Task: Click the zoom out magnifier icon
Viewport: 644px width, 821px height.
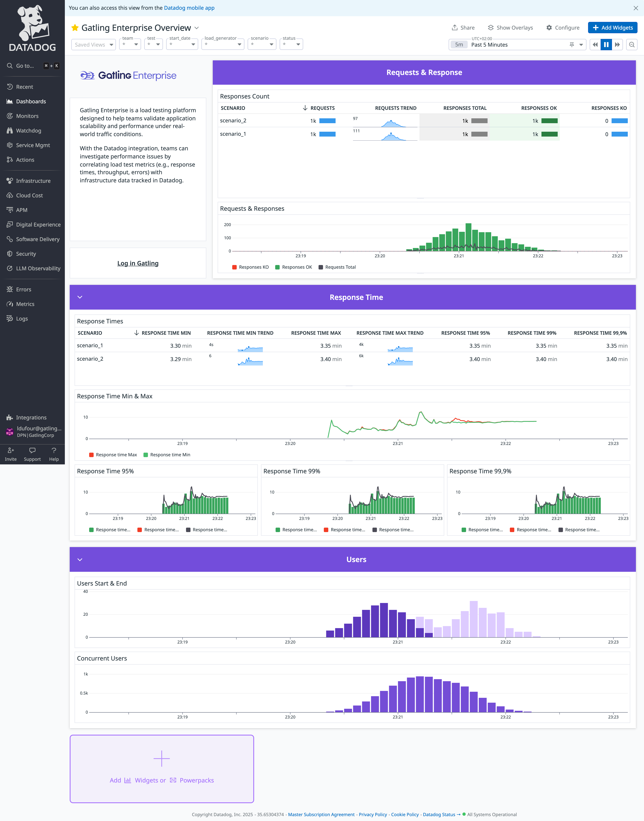Action: [x=632, y=45]
